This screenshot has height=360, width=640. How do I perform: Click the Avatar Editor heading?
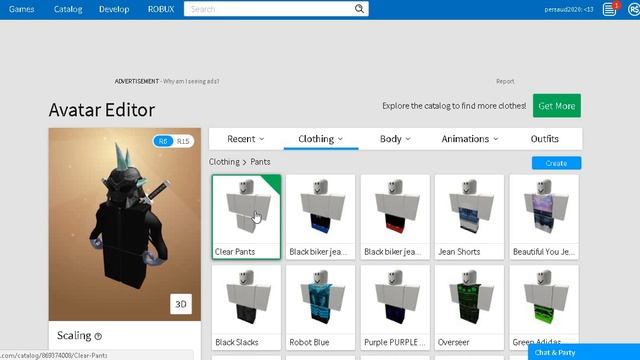(x=102, y=110)
